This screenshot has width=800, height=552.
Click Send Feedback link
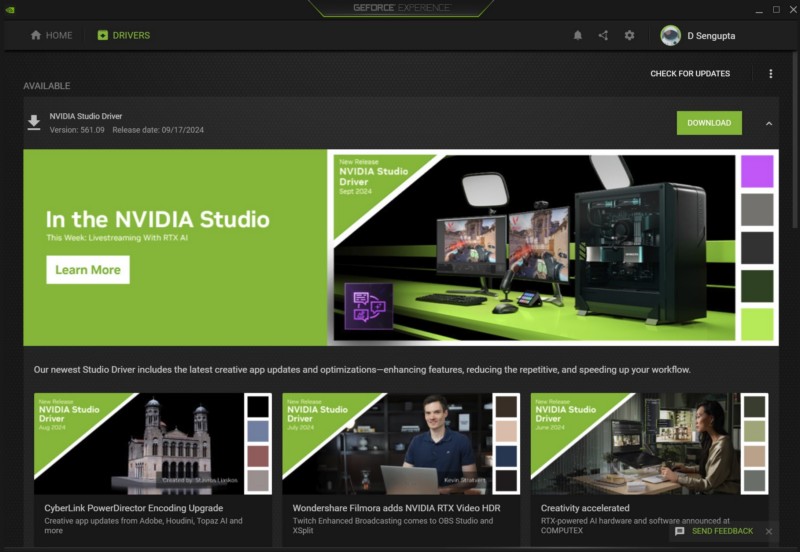tap(722, 531)
